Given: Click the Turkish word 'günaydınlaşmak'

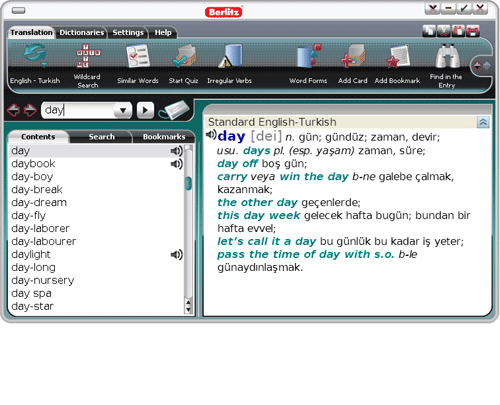Looking at the screenshot, I should (x=259, y=268).
